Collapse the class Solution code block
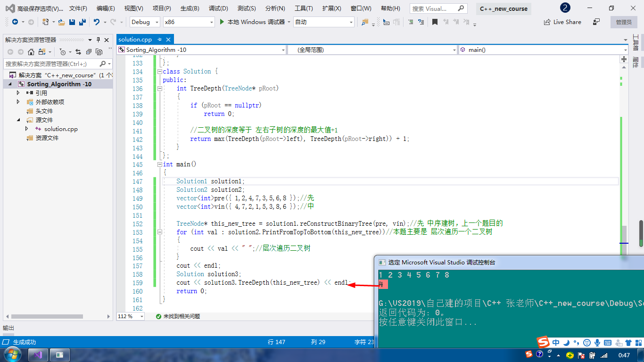 pyautogui.click(x=160, y=72)
